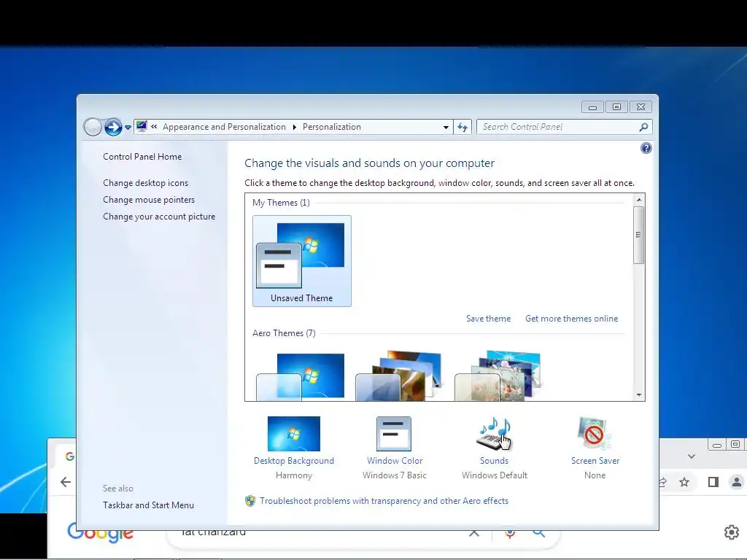This screenshot has width=747, height=560.
Task: Select the Architecture Aero theme thumbnail
Action: click(x=399, y=376)
